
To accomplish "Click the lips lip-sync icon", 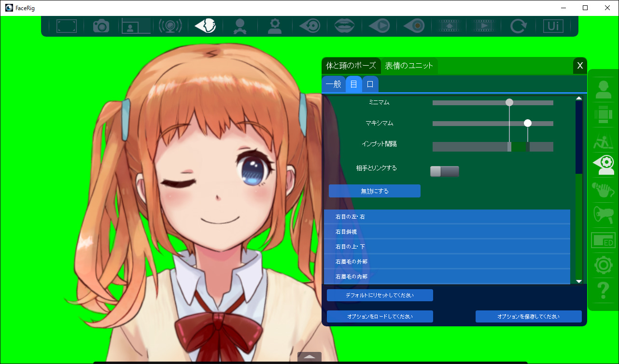I will point(344,26).
